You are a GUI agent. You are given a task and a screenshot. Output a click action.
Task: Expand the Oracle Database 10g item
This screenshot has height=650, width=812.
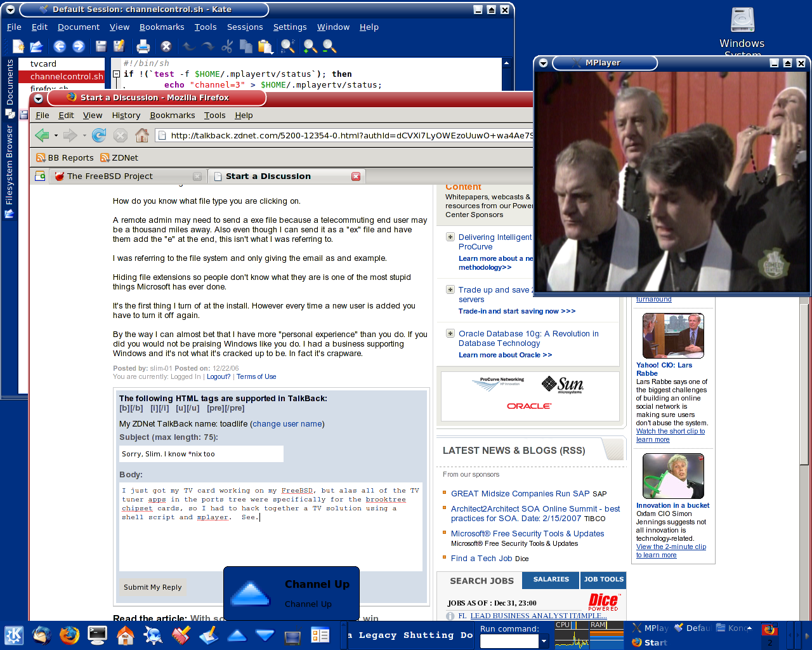450,334
